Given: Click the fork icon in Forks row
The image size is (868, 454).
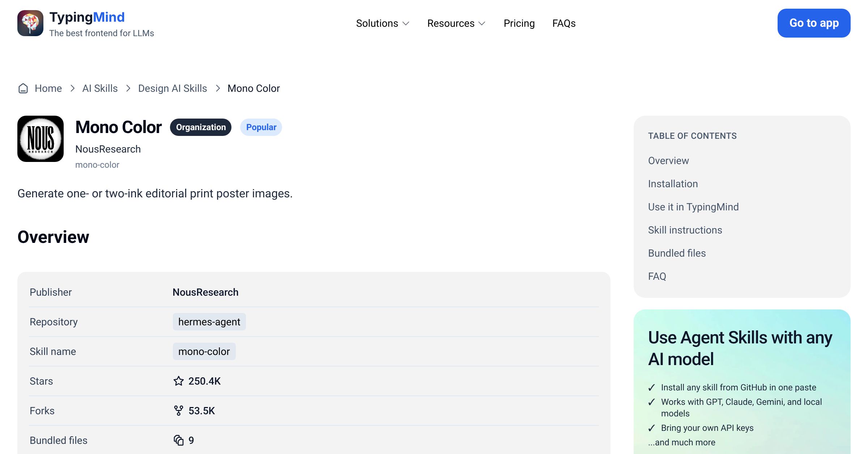Looking at the screenshot, I should click(179, 411).
